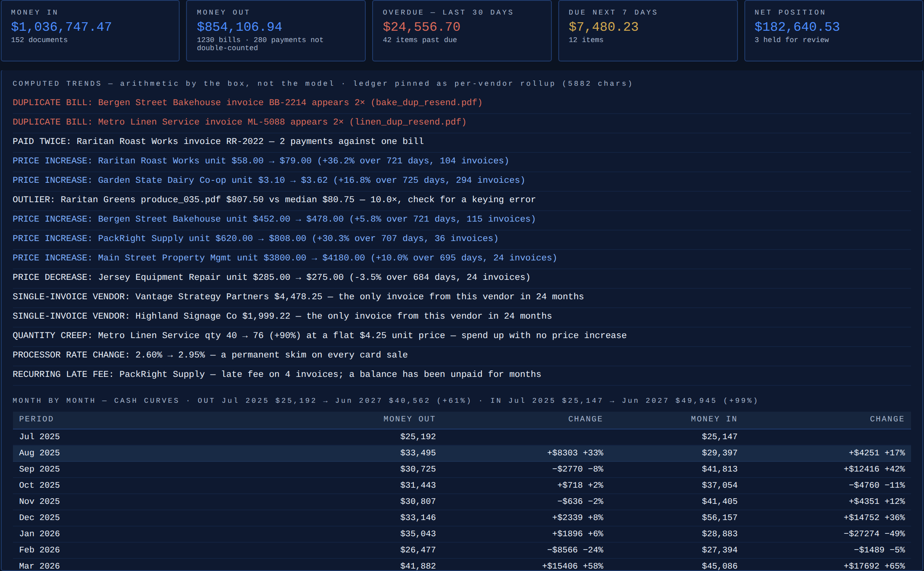
Task: Select the Raritan Roast Works price increase line
Action: [x=462, y=161]
